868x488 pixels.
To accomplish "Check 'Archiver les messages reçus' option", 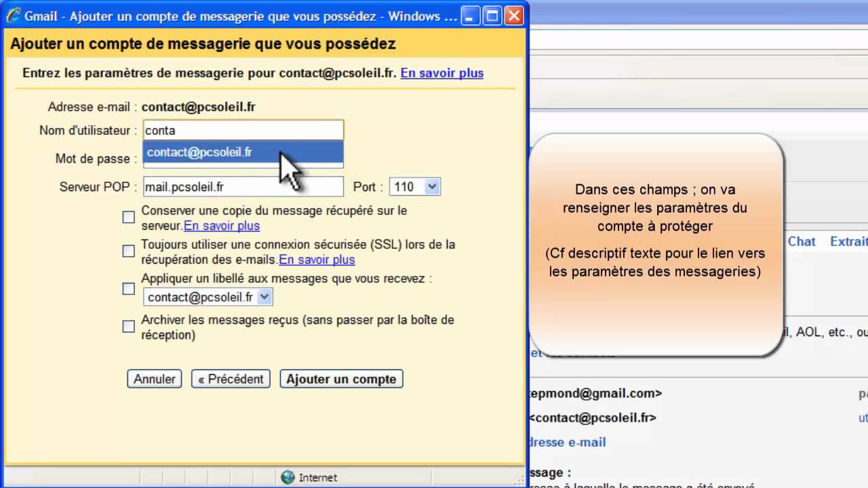I will coord(129,327).
